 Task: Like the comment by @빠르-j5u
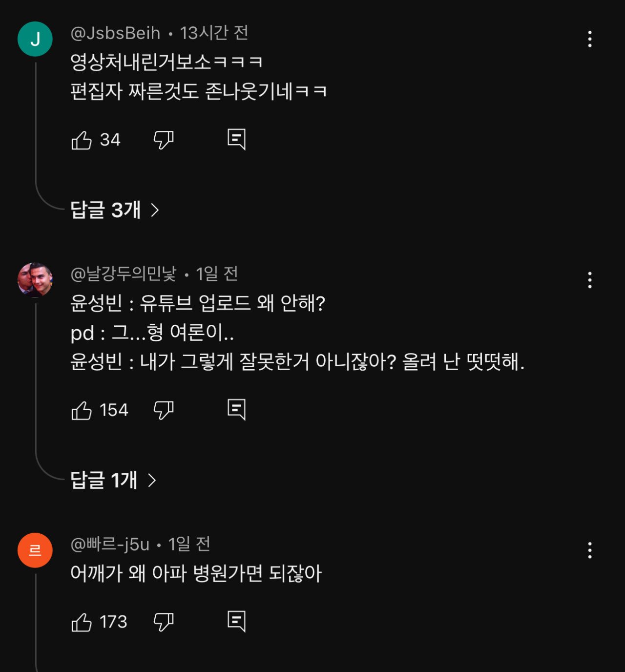pyautogui.click(x=82, y=622)
